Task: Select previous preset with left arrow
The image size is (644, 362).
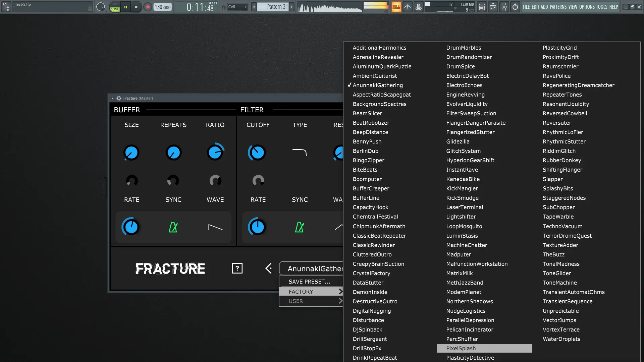Action: (268, 268)
